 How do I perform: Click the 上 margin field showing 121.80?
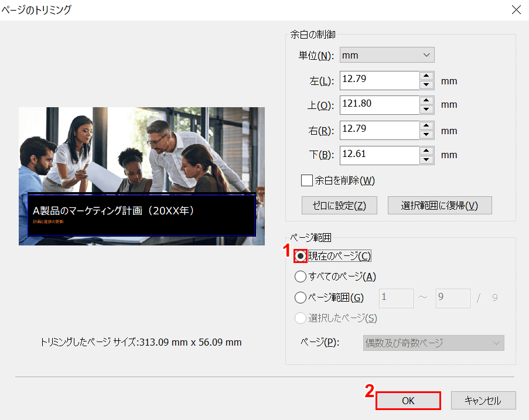click(380, 105)
